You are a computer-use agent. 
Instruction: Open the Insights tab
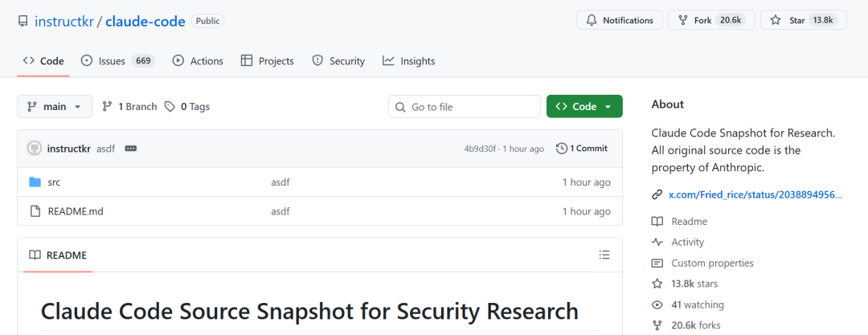click(408, 61)
